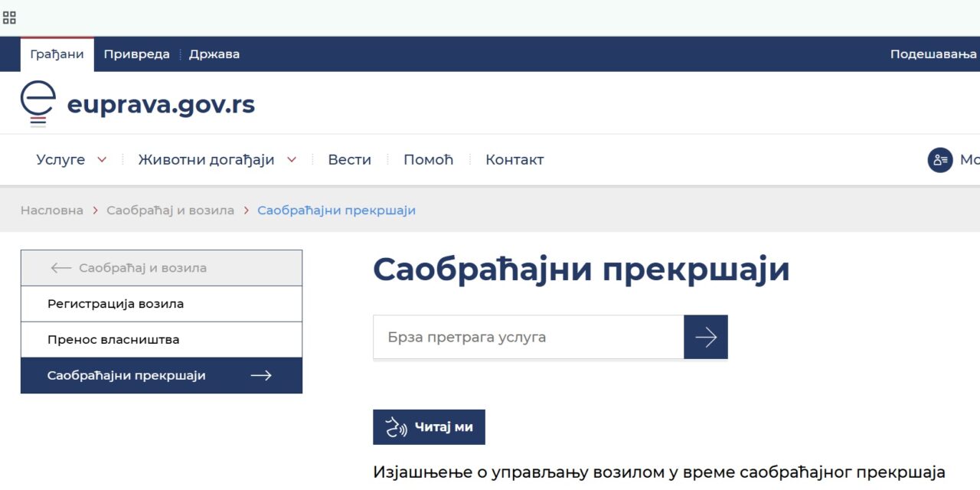Go to Насловна via breadcrumb link

tap(51, 210)
